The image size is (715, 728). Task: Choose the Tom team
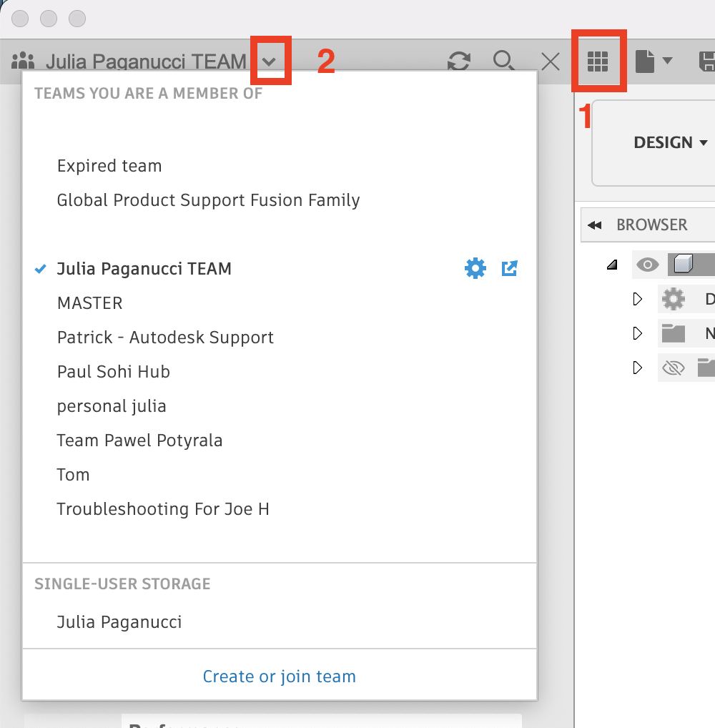tap(73, 475)
